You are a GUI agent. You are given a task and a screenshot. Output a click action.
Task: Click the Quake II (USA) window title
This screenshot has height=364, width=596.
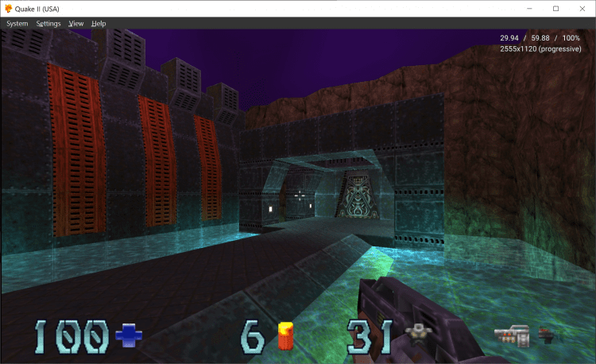click(x=37, y=9)
